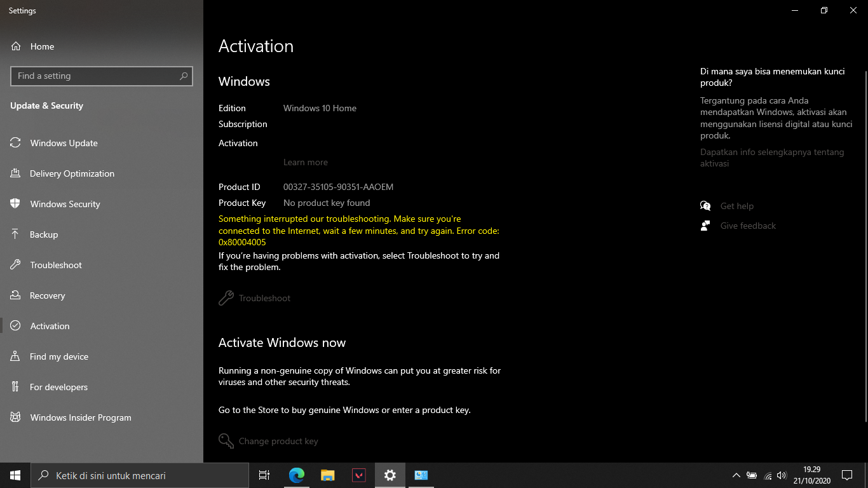Open Microsoft Edge from the taskbar
The height and width of the screenshot is (488, 868).
[x=296, y=475]
